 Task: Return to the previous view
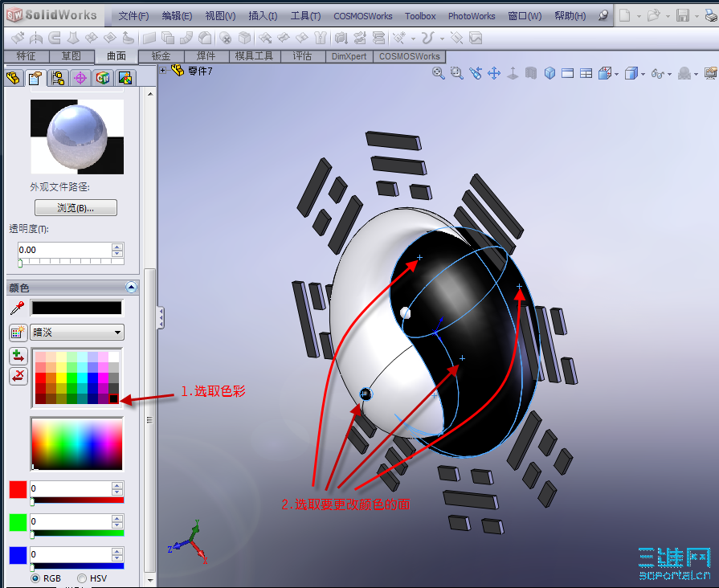pos(476,73)
